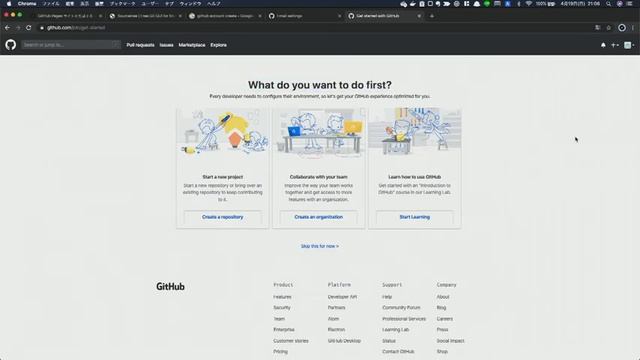Open the user avatar menu dropdown
This screenshot has width=640, height=360.
(629, 45)
